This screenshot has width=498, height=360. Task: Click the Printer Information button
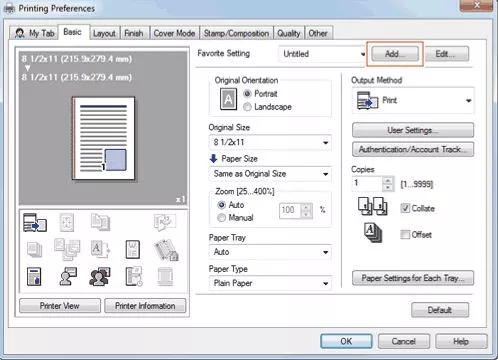(145, 306)
